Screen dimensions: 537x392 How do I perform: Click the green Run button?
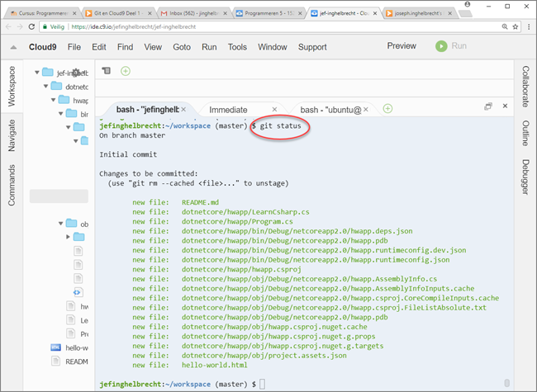coord(451,46)
